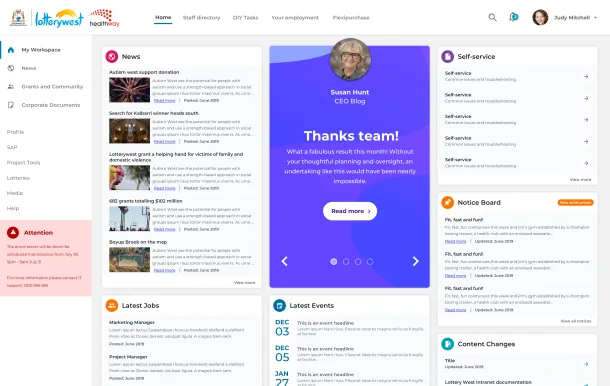Viewport: 610px width, 386px height.
Task: Click the News panel header icon
Action: [x=112, y=56]
